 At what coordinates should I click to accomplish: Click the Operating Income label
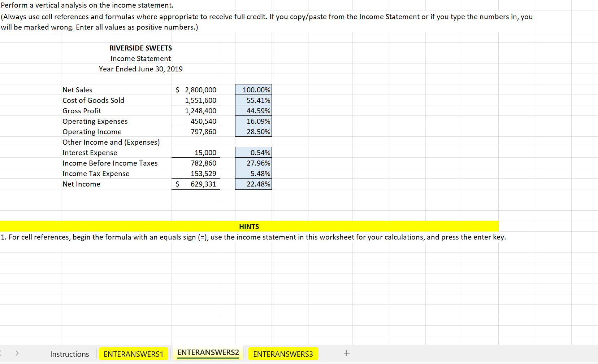coord(92,132)
